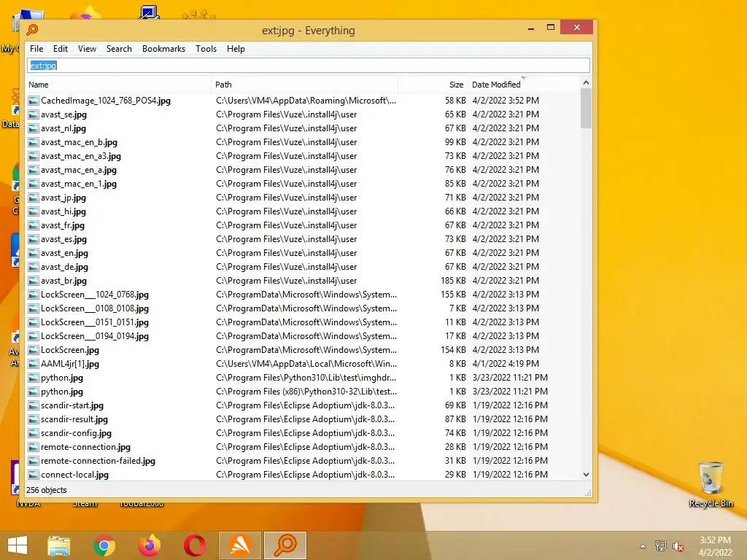Image resolution: width=747 pixels, height=560 pixels.
Task: Launch Google Chrome from the taskbar
Action: click(104, 545)
